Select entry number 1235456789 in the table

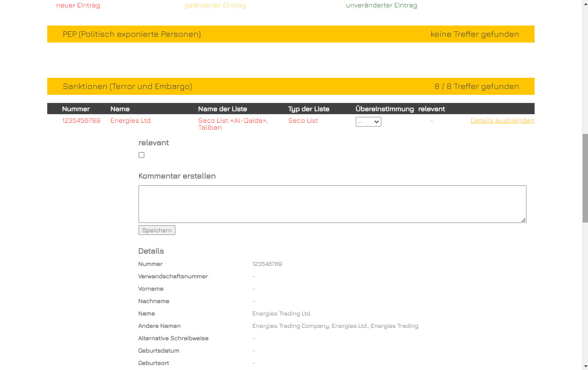(81, 121)
